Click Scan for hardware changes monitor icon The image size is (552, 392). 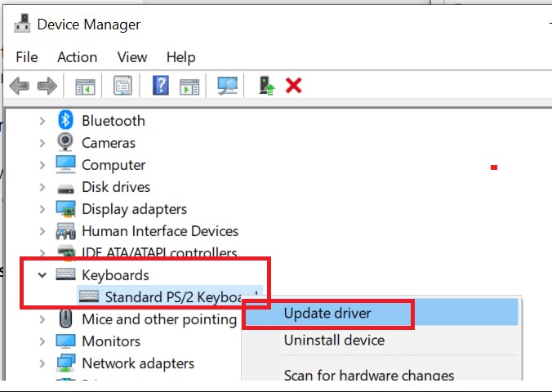pyautogui.click(x=227, y=86)
